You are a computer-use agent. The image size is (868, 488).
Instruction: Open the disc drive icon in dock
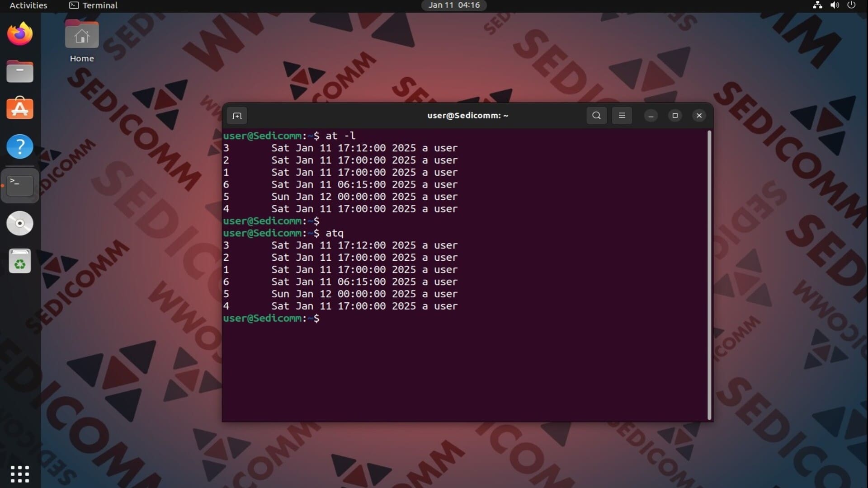pos(20,223)
